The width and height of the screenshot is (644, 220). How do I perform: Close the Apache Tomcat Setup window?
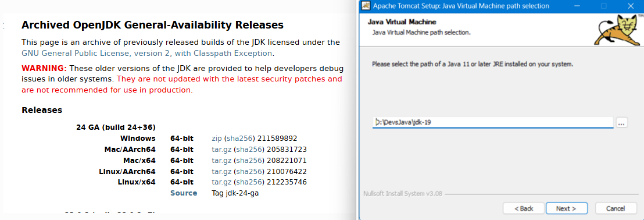(631, 6)
